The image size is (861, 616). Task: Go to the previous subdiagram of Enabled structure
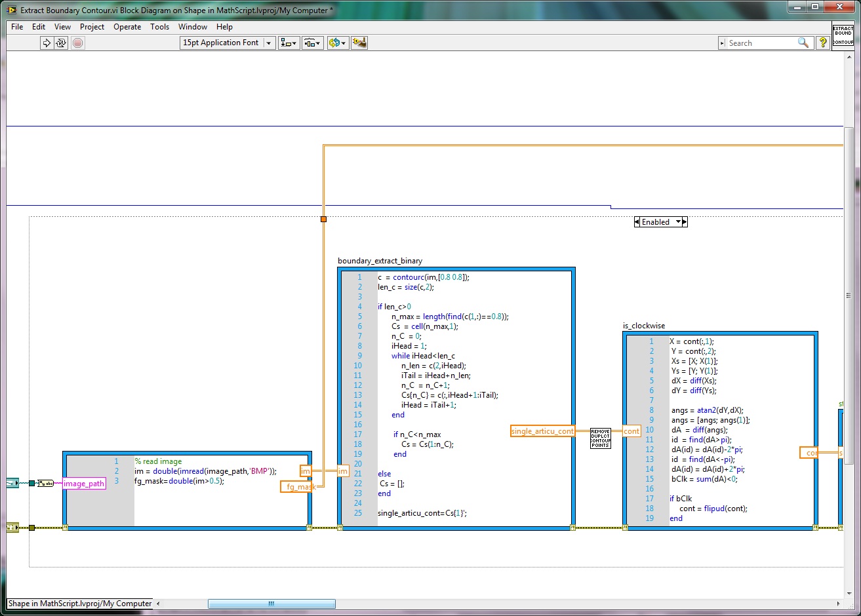click(637, 222)
